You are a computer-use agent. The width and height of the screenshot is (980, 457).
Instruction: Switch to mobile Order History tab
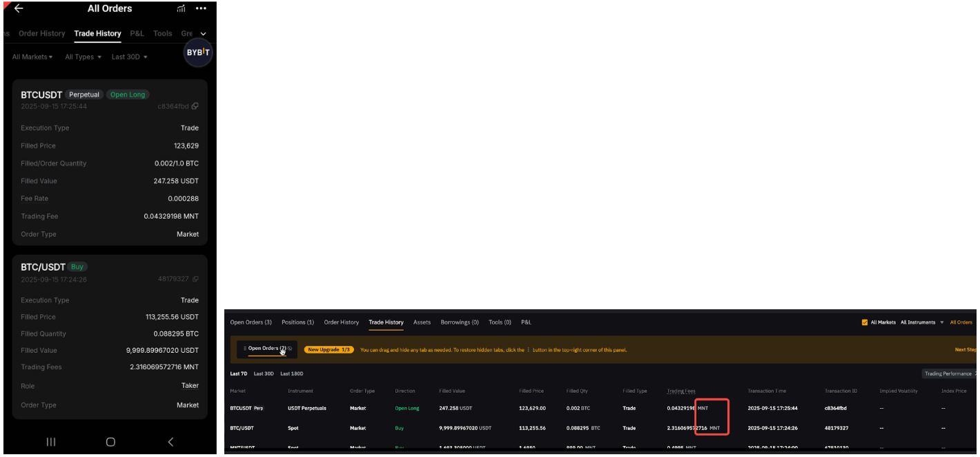pyautogui.click(x=41, y=33)
